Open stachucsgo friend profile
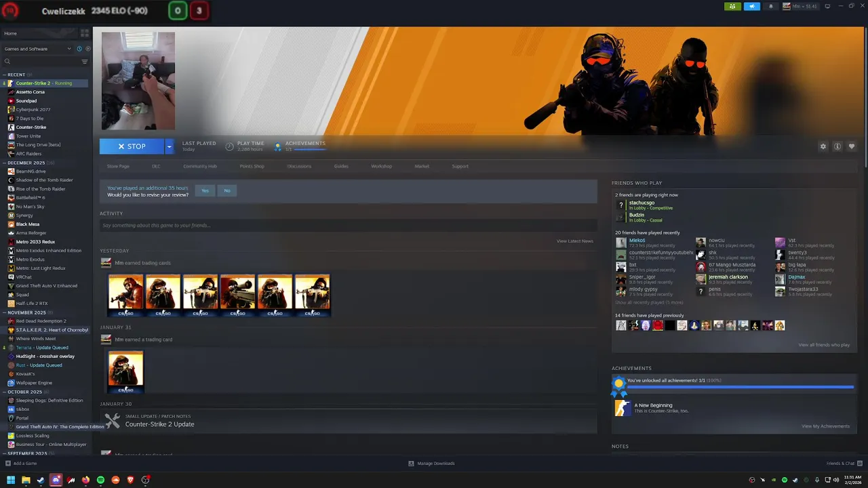Screen dimensions: 868x488 pyautogui.click(x=642, y=203)
